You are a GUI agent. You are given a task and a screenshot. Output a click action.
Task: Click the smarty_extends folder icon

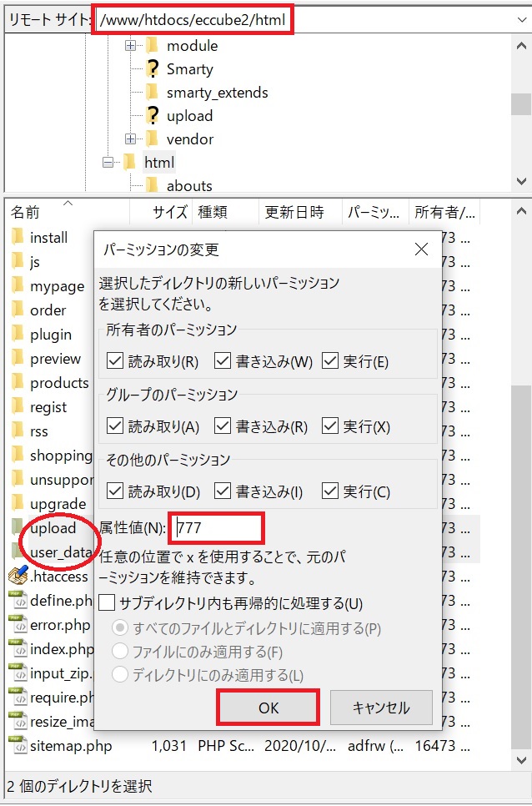tap(152, 93)
